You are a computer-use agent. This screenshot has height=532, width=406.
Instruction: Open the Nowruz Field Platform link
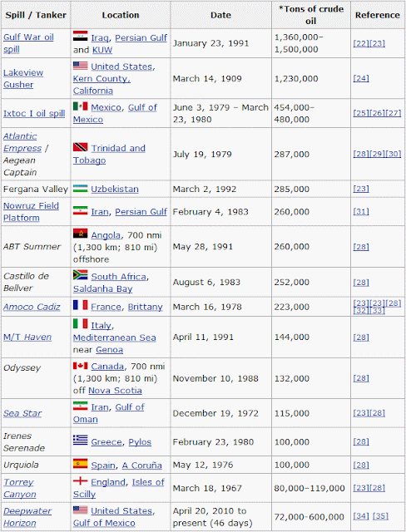31,212
